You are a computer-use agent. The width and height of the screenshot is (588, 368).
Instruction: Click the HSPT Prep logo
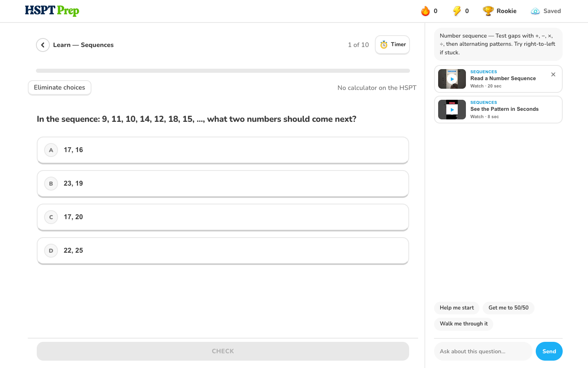(x=52, y=11)
